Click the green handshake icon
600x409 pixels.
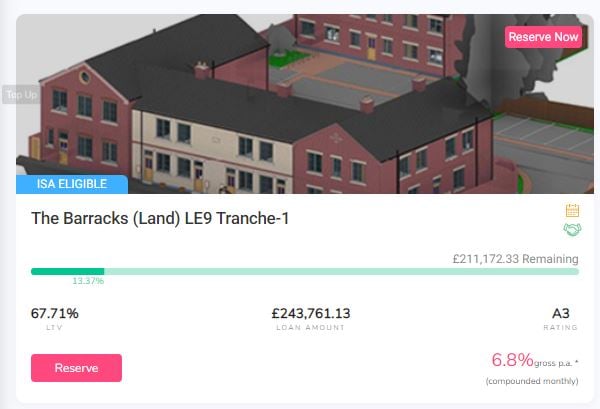572,230
